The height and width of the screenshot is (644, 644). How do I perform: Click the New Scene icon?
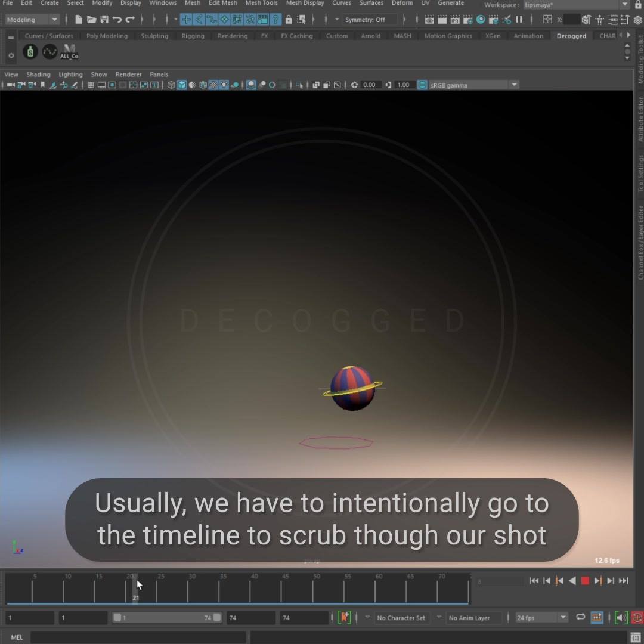click(x=79, y=19)
